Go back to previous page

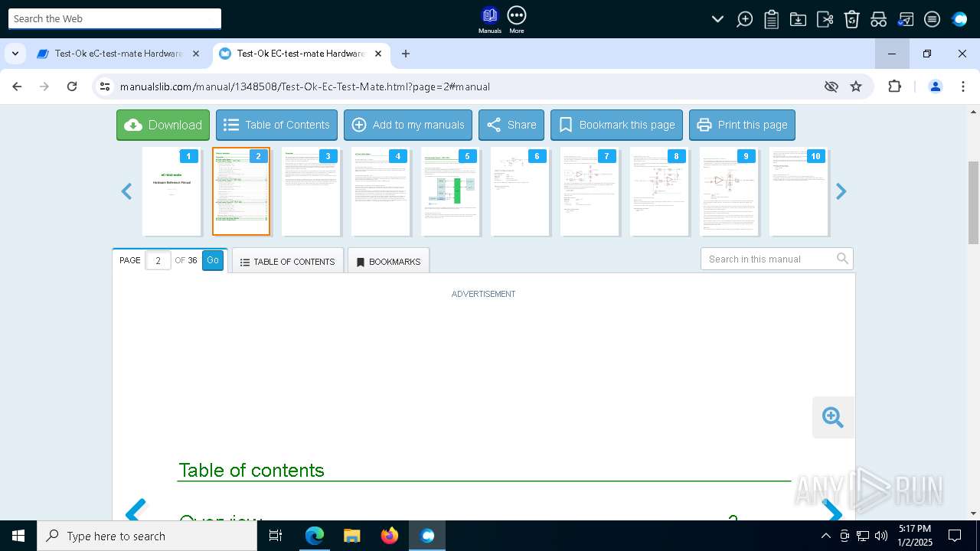(x=17, y=86)
